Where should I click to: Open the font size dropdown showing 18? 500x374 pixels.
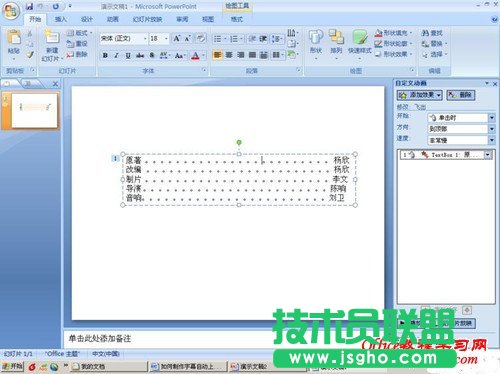(x=166, y=39)
